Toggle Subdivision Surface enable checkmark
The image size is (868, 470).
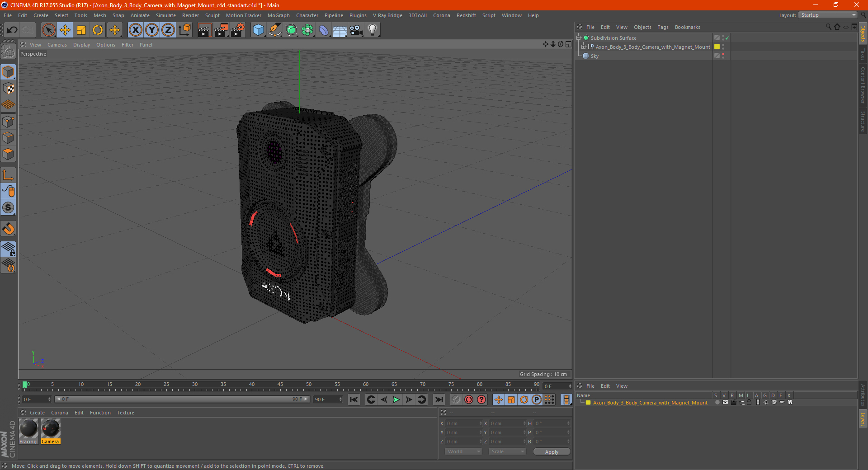[x=727, y=38]
